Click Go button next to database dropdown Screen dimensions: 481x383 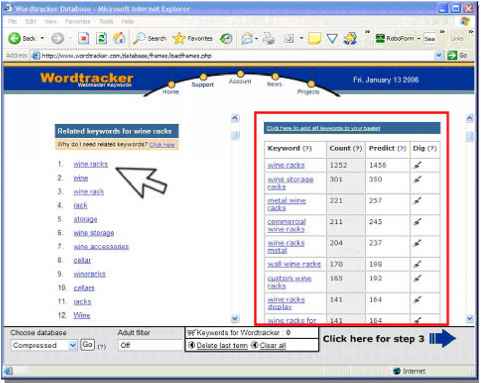point(87,345)
